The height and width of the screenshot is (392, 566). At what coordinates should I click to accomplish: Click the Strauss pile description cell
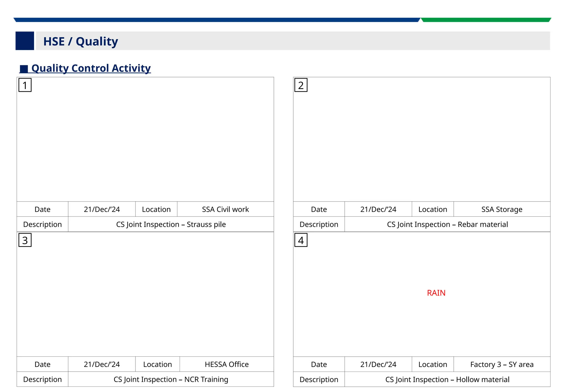[x=171, y=224]
